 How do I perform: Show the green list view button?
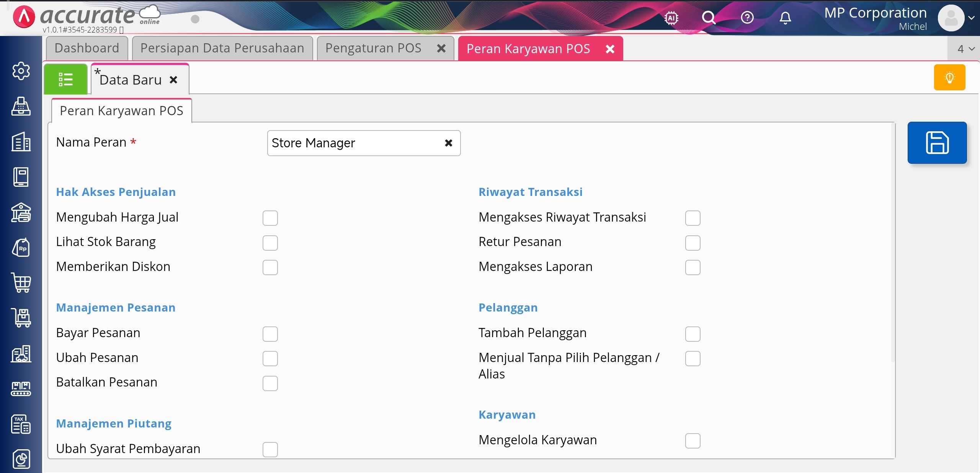pyautogui.click(x=65, y=80)
